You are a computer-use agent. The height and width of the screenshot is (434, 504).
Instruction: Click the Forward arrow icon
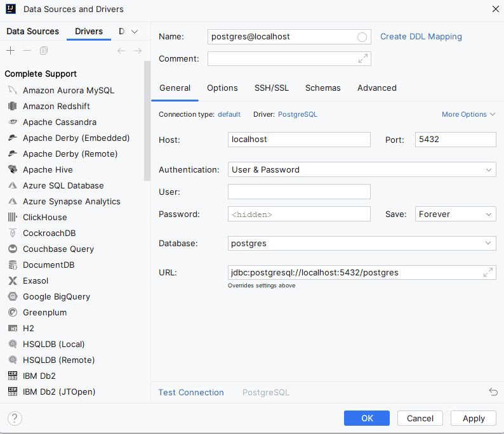[138, 51]
